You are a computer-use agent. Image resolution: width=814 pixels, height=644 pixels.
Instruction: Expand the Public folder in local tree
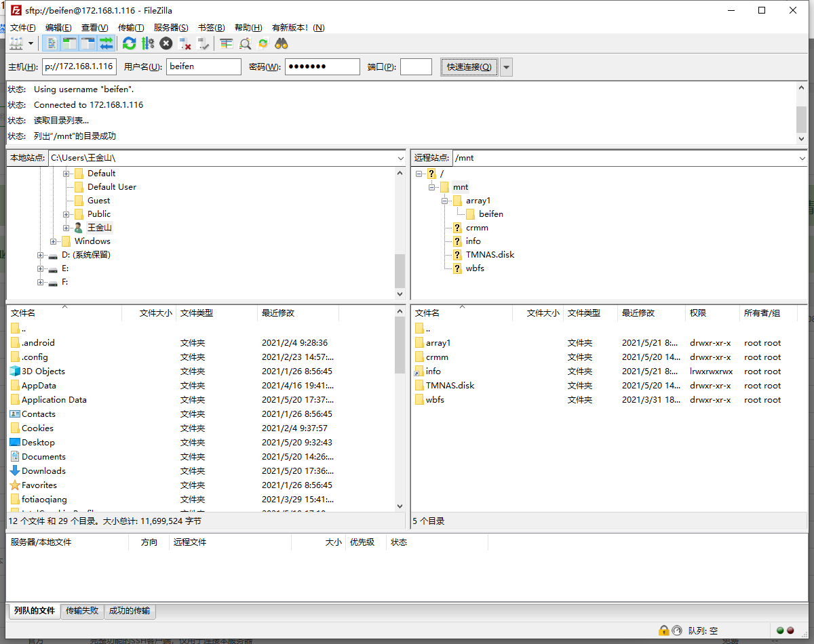pos(66,214)
